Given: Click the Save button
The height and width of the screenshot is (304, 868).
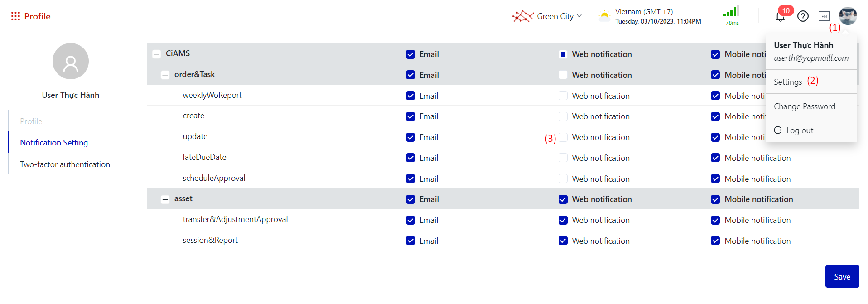Looking at the screenshot, I should [x=842, y=276].
